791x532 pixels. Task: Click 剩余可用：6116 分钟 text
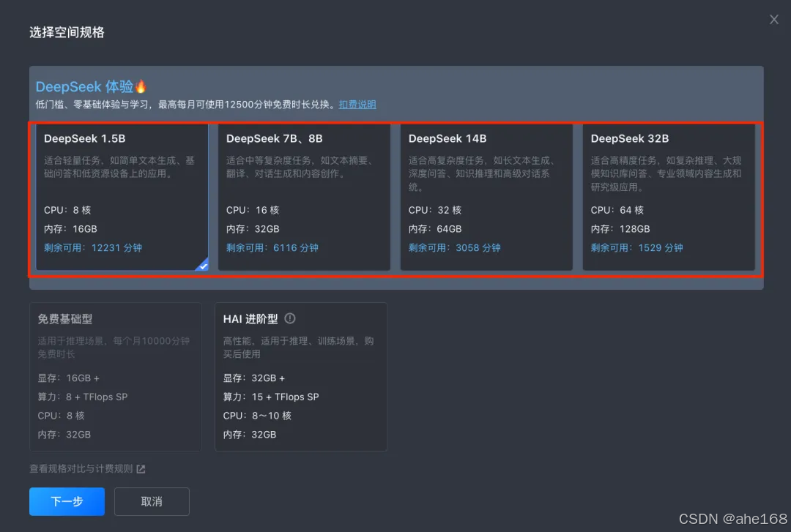pyautogui.click(x=272, y=247)
